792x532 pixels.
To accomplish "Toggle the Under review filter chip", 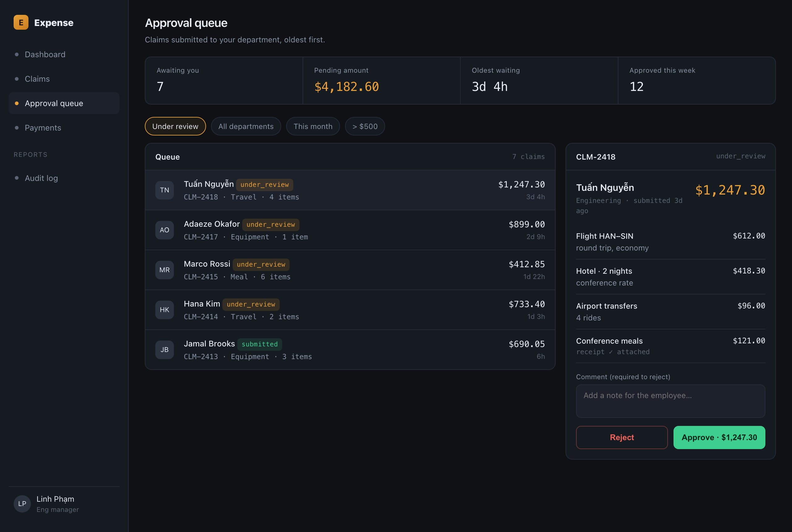I will point(175,126).
